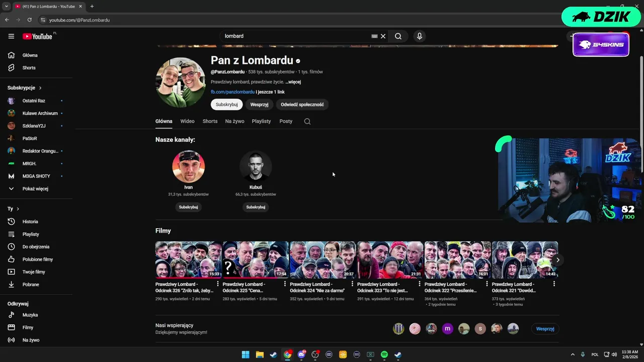Image resolution: width=644 pixels, height=362 pixels.
Task: Open options menu for Odcinek 324 video
Action: pyautogui.click(x=352, y=284)
